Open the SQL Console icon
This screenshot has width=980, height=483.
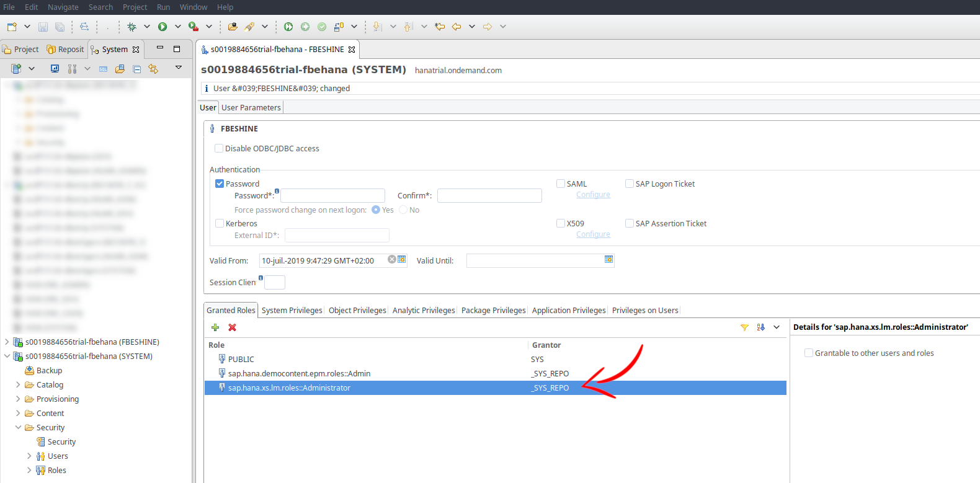[104, 69]
